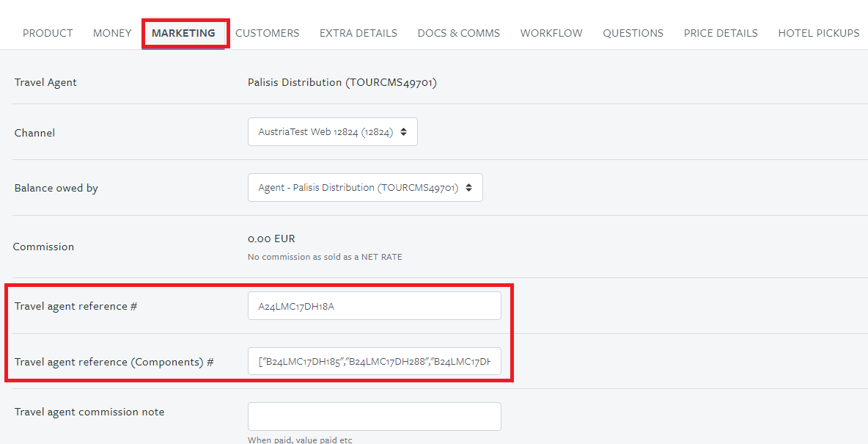Click the Channel dropdown arrows icon
868x444 pixels.
pos(403,132)
